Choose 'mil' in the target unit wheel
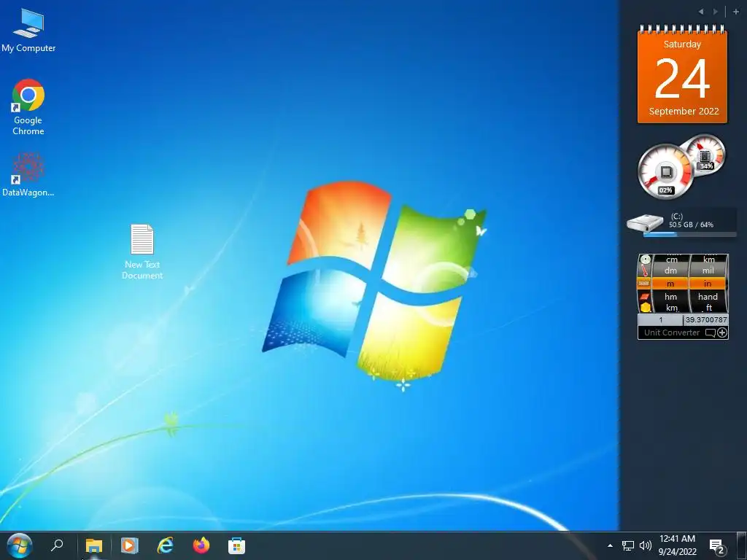Viewport: 747px width, 560px height. click(x=708, y=271)
